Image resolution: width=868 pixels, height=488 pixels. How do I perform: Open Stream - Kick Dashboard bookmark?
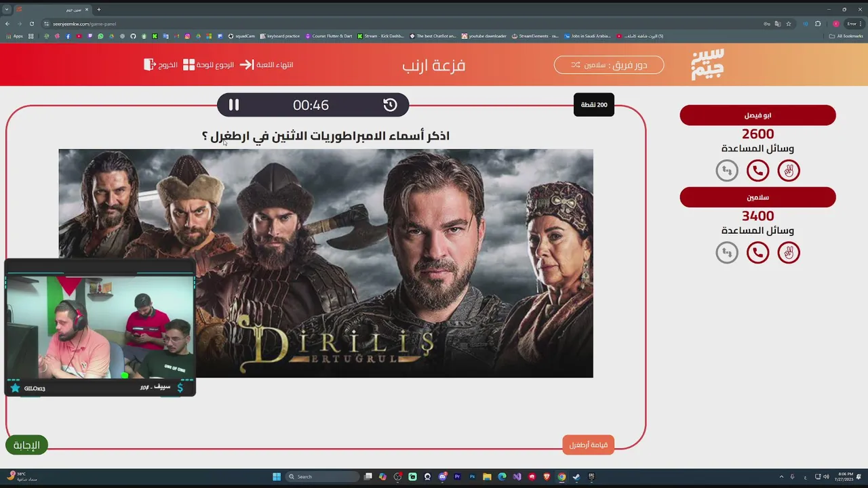coord(380,36)
